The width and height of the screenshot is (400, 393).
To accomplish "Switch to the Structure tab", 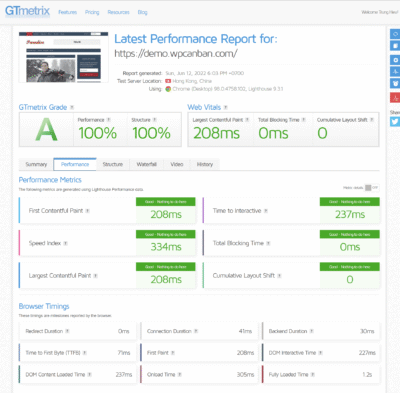I will pyautogui.click(x=113, y=164).
